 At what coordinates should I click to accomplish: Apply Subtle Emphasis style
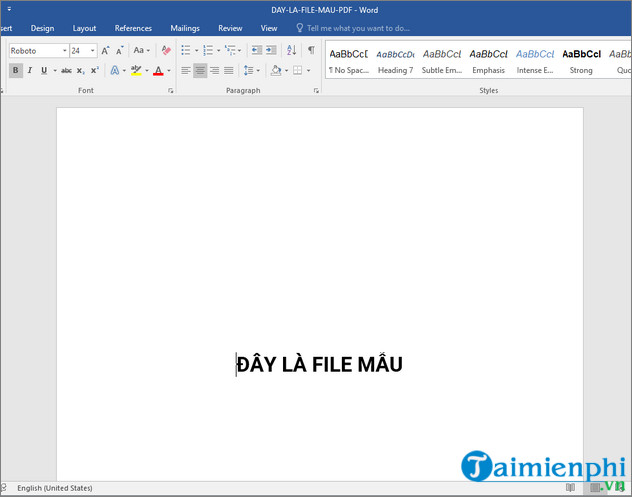tap(442, 61)
